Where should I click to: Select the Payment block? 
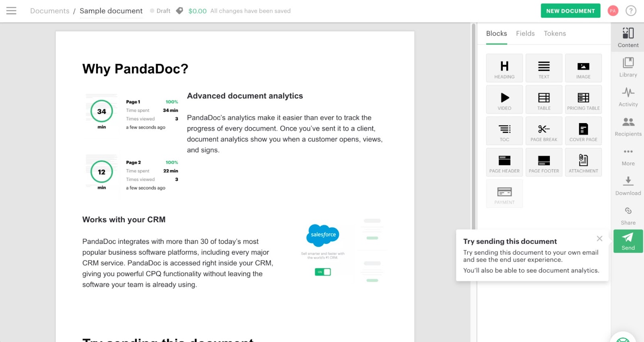point(504,194)
